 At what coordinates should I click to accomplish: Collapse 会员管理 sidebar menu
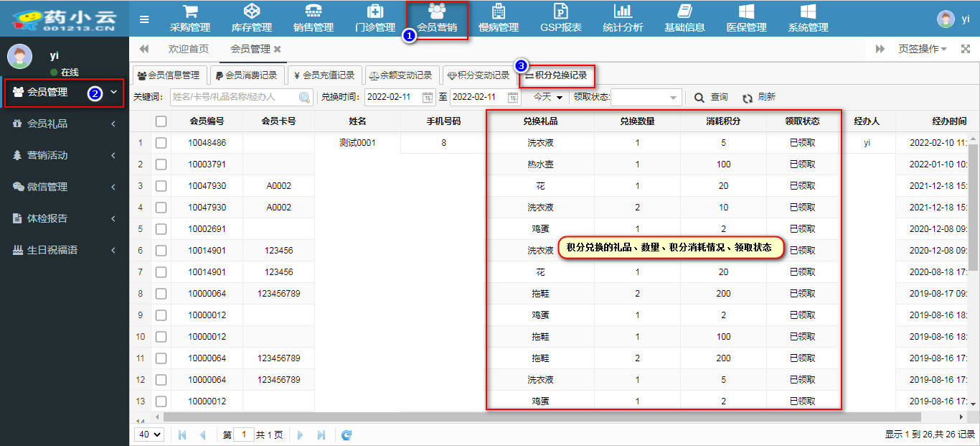pos(65,92)
